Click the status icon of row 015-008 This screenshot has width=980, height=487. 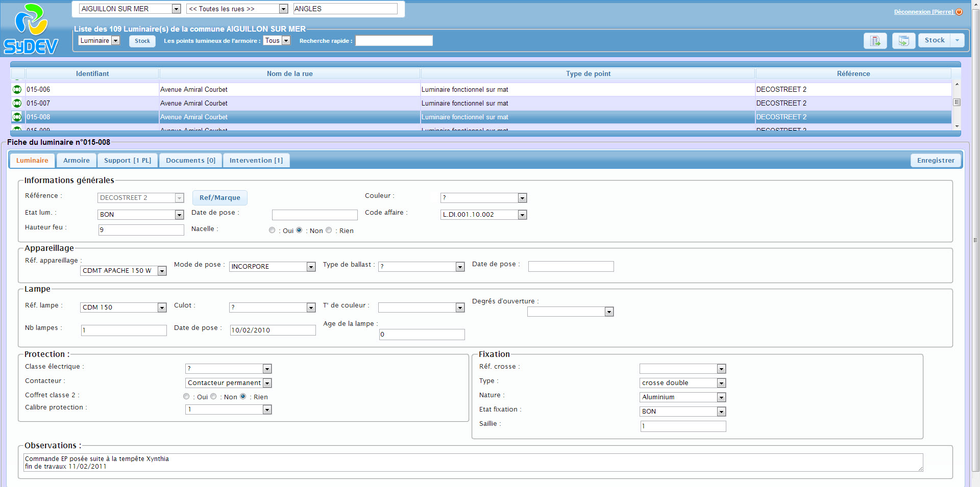(x=17, y=117)
